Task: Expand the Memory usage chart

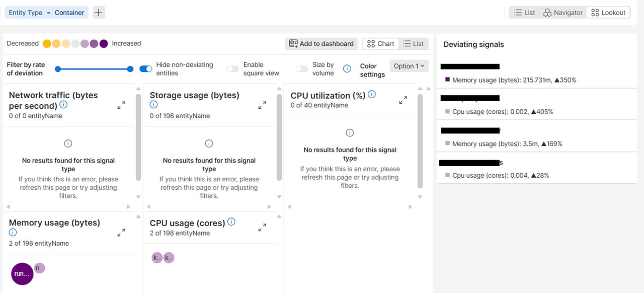Action: (x=121, y=233)
